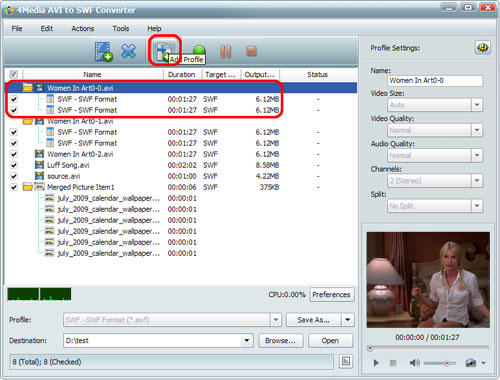Uncheck first SWF profile under Women In Art0-0

[14, 99]
